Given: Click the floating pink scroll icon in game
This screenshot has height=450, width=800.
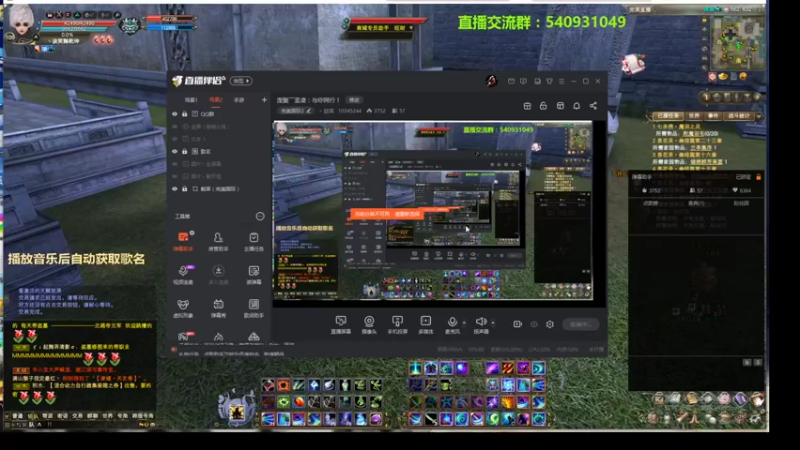Looking at the screenshot, I should pyautogui.click(x=633, y=63).
